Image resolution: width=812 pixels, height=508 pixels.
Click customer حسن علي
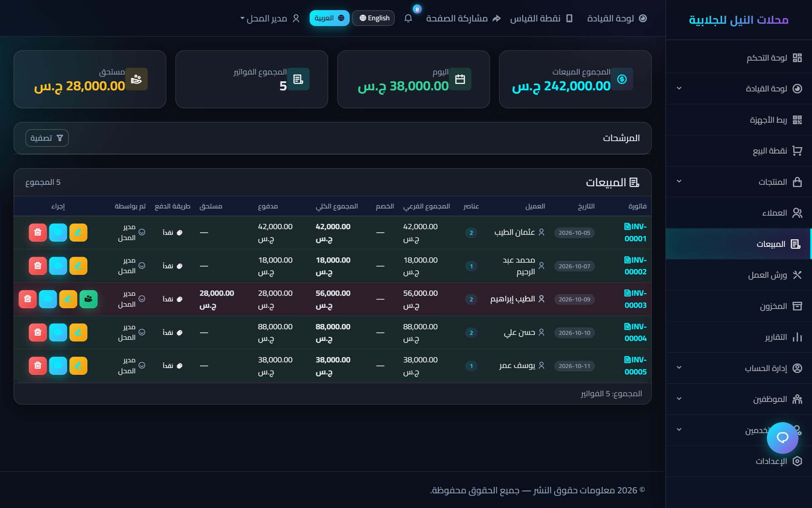point(519,332)
